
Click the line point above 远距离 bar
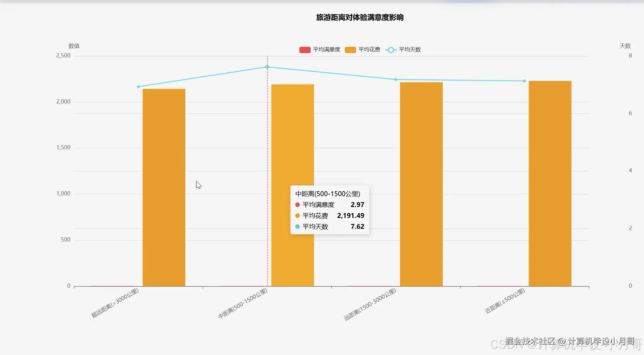(x=396, y=80)
